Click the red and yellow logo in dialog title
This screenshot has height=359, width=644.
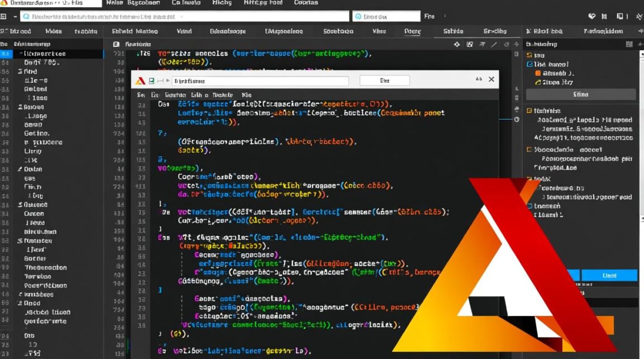(x=140, y=80)
